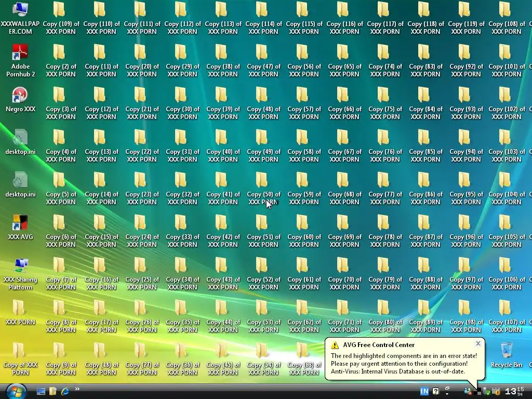Select the Copy (9) folder
Image resolution: width=532 pixels, height=399 pixels.
tap(61, 358)
